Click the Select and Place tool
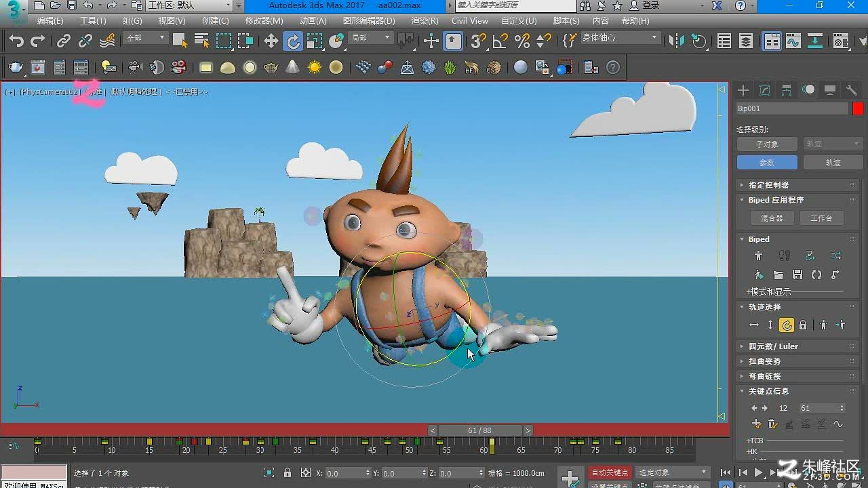 336,41
